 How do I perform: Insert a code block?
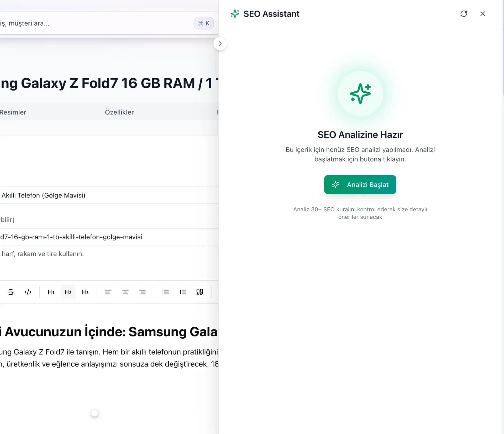[28, 292]
